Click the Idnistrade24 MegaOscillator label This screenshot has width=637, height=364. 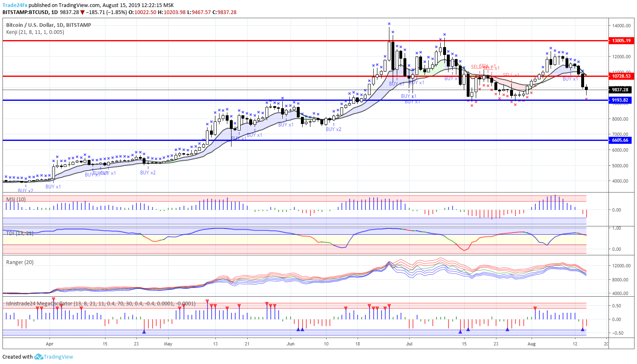pyautogui.click(x=101, y=303)
